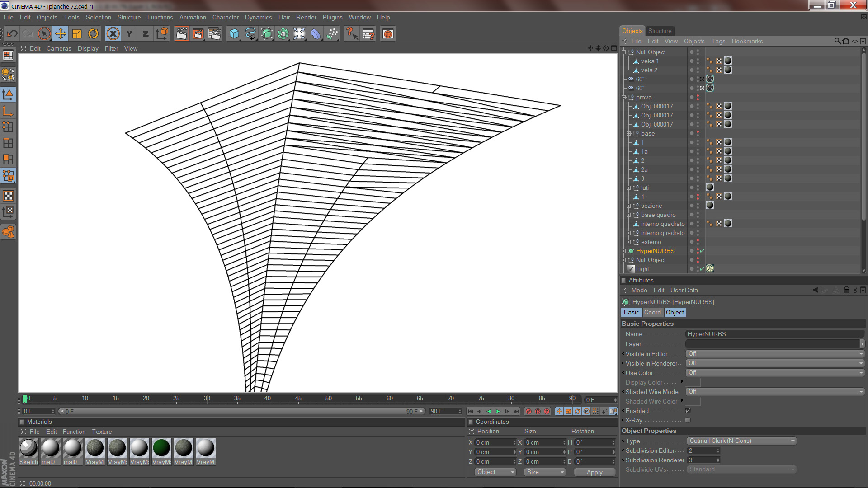Click the Apply button in Coordinates
Viewport: 868px width, 488px height.
point(594,472)
